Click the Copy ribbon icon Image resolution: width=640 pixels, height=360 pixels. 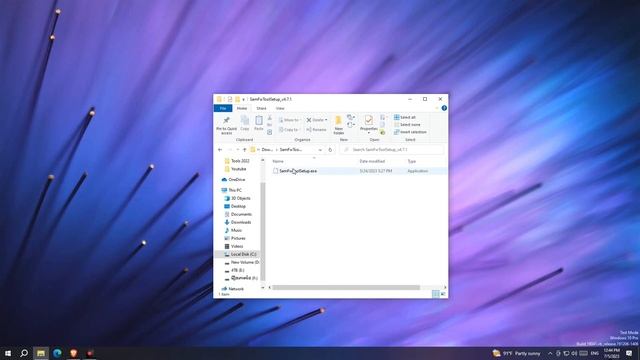coord(244,123)
